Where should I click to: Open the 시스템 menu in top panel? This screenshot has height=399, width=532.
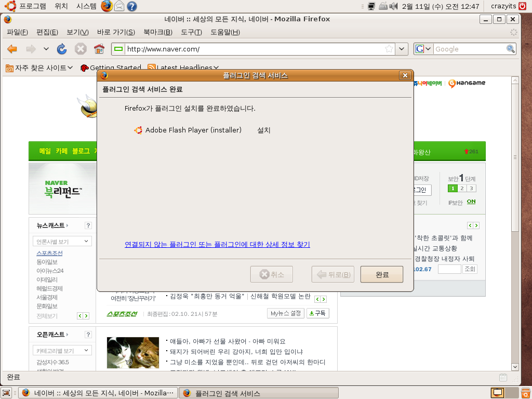87,6
